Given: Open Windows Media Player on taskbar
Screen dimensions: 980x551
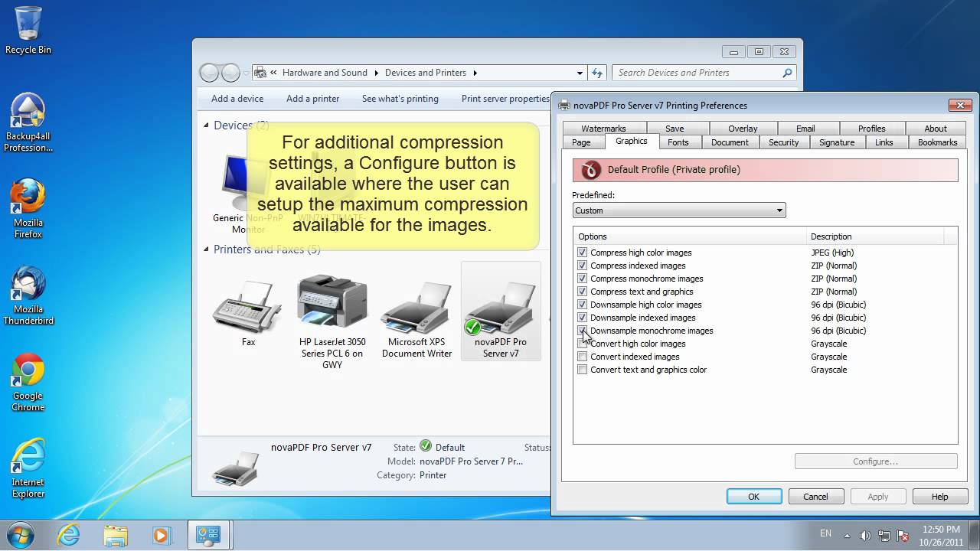Looking at the screenshot, I should pos(162,535).
